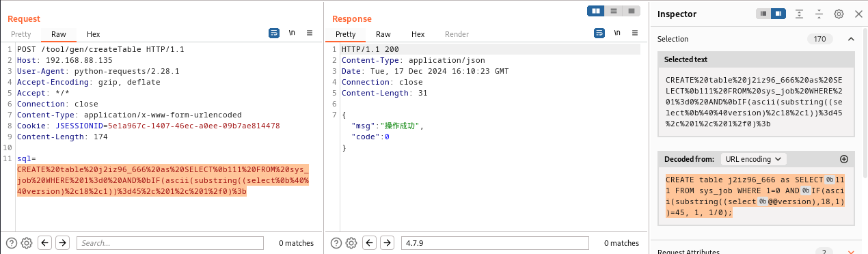Go to previous Response search match
The image size is (868, 254).
point(370,242)
